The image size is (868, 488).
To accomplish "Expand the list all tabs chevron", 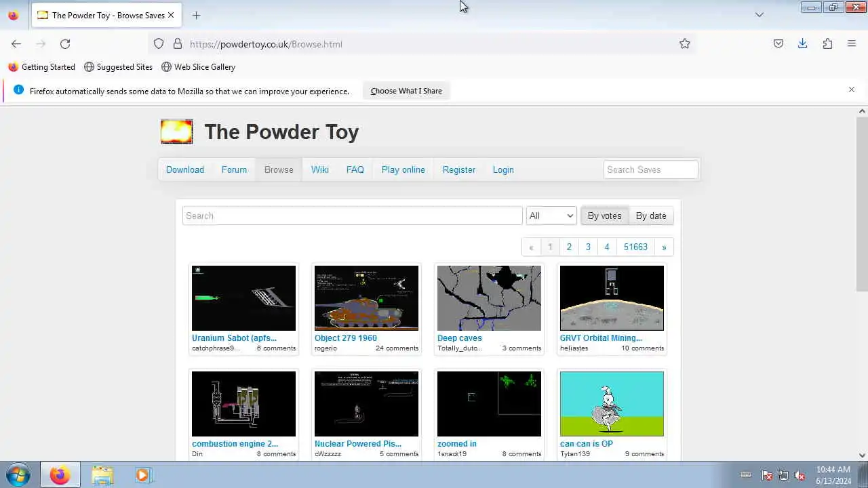I will (x=759, y=15).
